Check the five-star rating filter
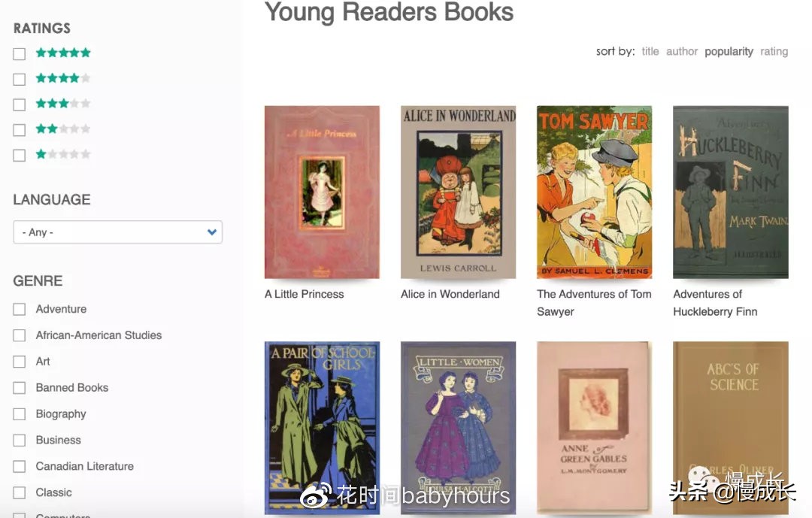 [x=19, y=54]
